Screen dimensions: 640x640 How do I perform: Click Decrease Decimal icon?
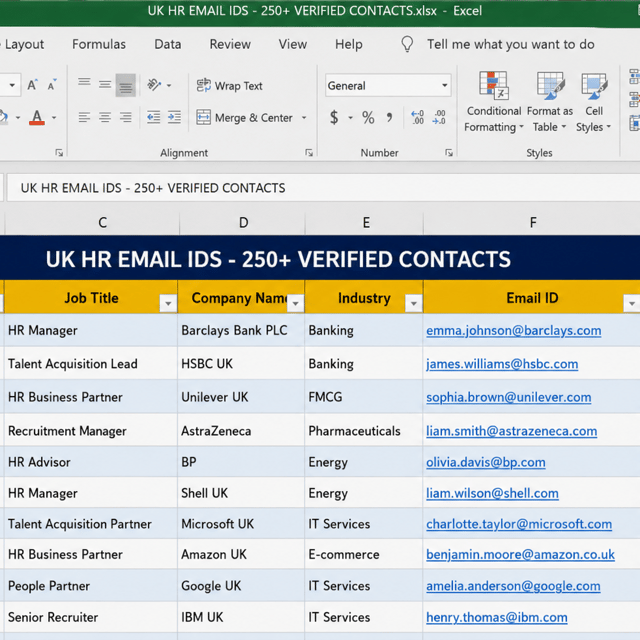(x=439, y=117)
